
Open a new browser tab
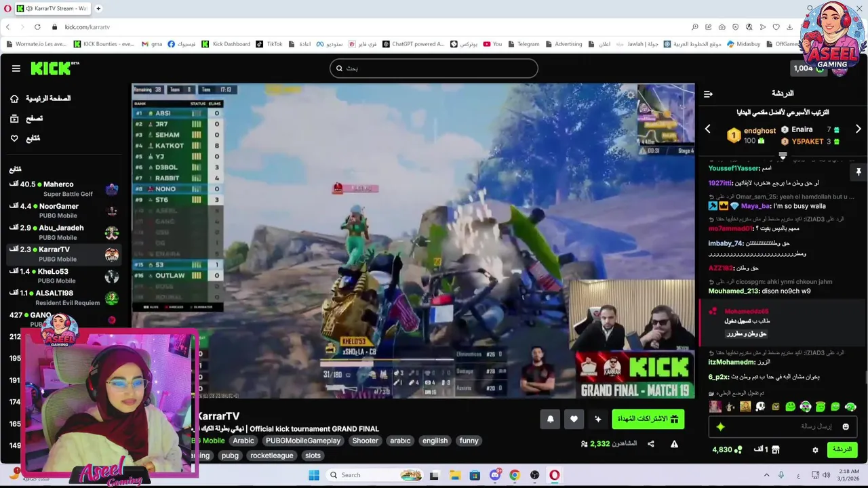[98, 9]
